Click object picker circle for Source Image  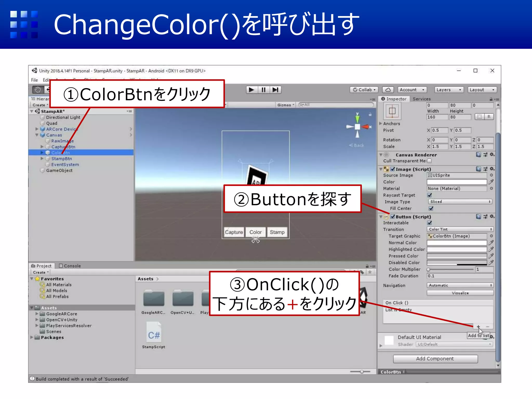tap(491, 175)
